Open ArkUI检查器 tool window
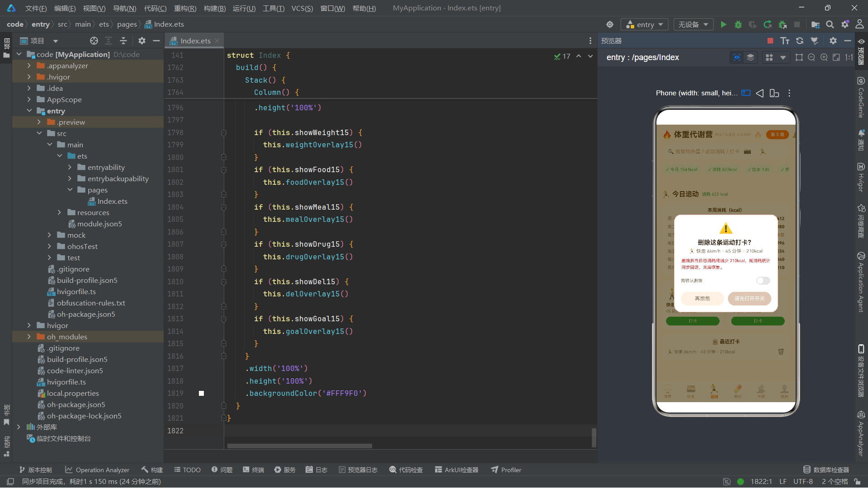 click(457, 470)
